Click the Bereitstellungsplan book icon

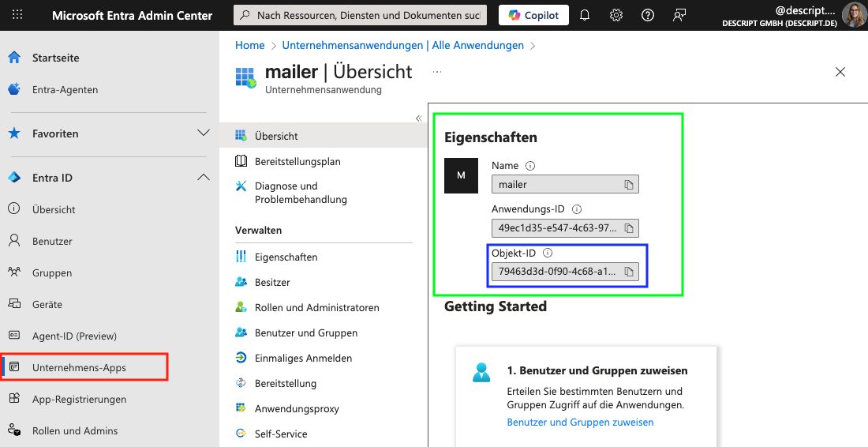point(241,161)
